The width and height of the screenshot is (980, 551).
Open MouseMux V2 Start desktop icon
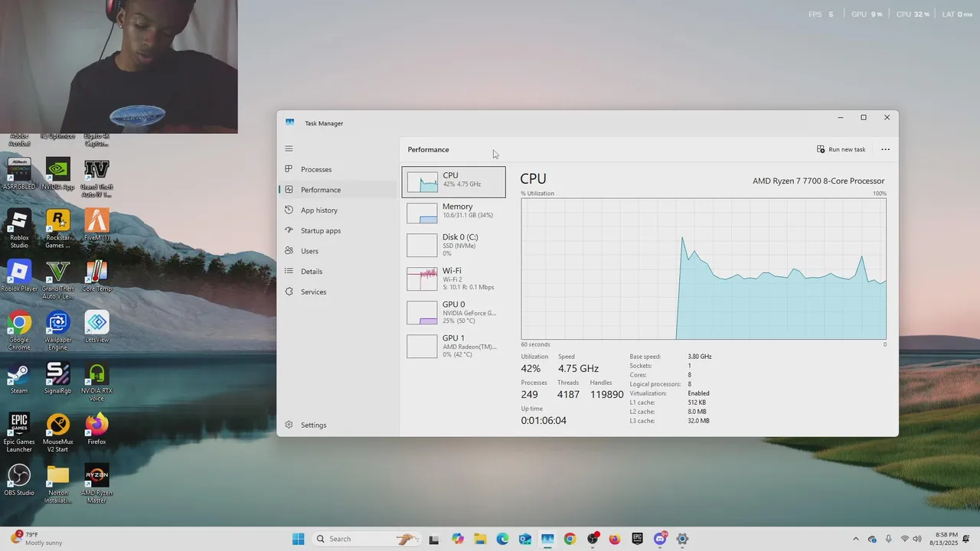coord(58,433)
